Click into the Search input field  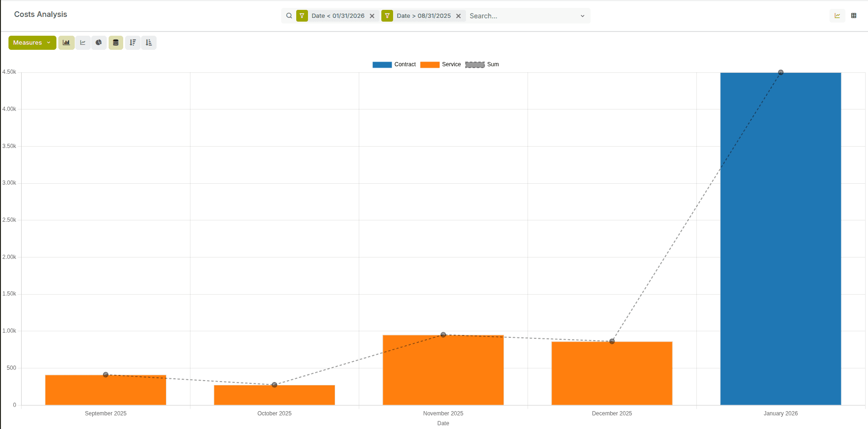click(522, 16)
